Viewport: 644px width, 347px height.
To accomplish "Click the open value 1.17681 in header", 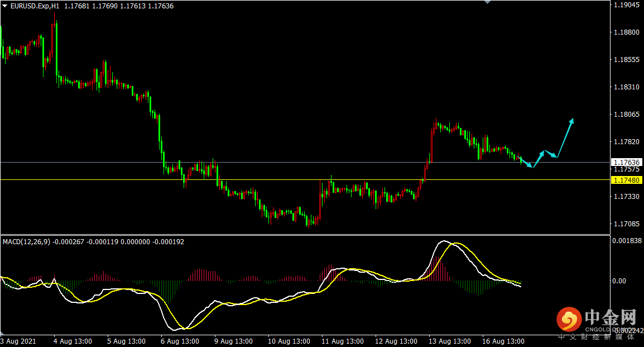I will (x=77, y=6).
